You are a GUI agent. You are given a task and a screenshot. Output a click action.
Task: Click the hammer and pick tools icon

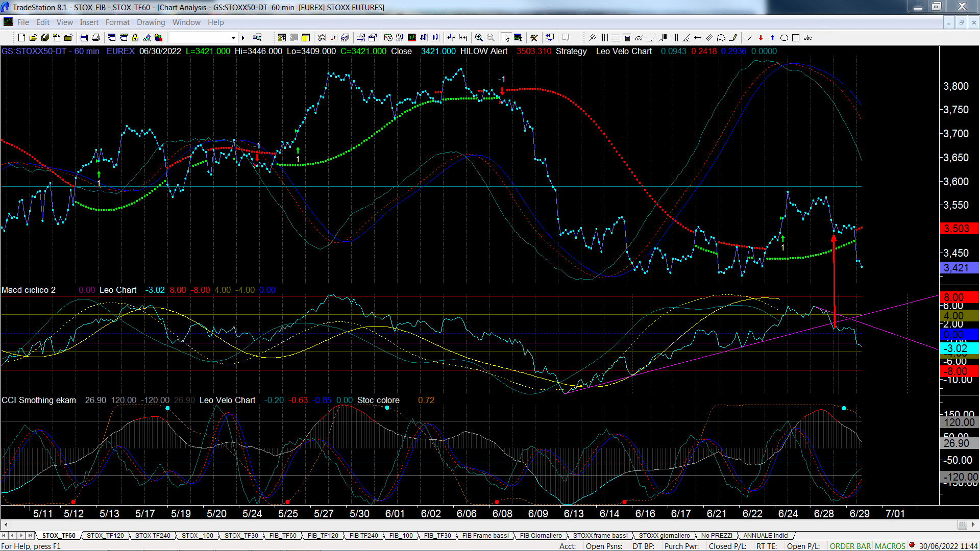pos(534,38)
